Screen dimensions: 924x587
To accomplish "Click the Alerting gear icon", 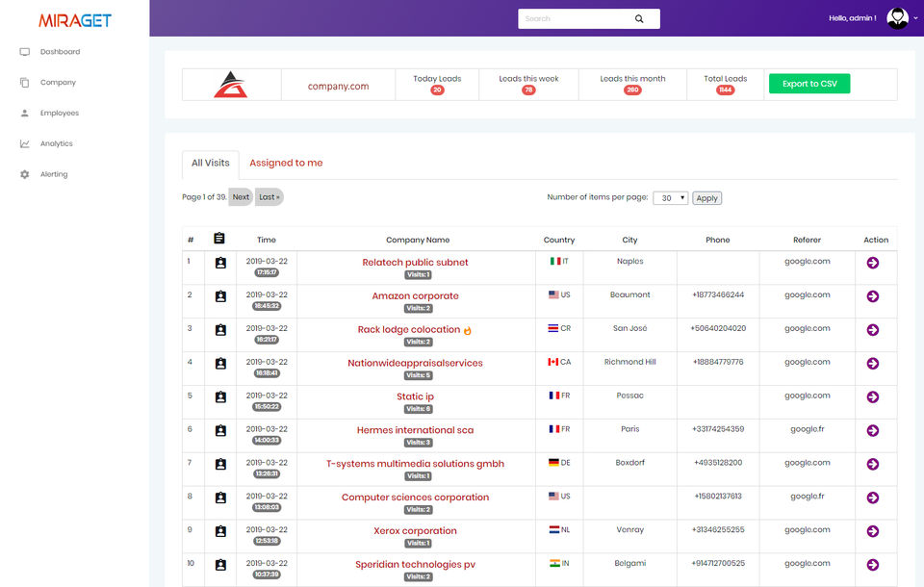I will (x=25, y=174).
